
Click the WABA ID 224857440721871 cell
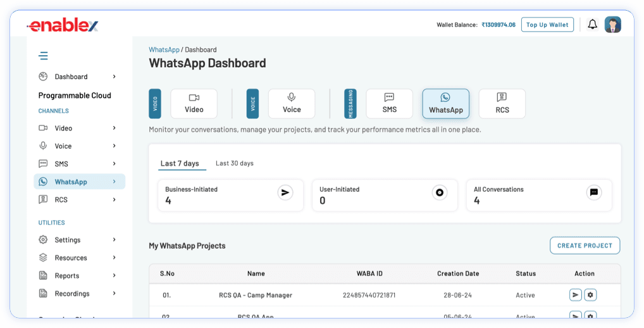[x=369, y=295]
